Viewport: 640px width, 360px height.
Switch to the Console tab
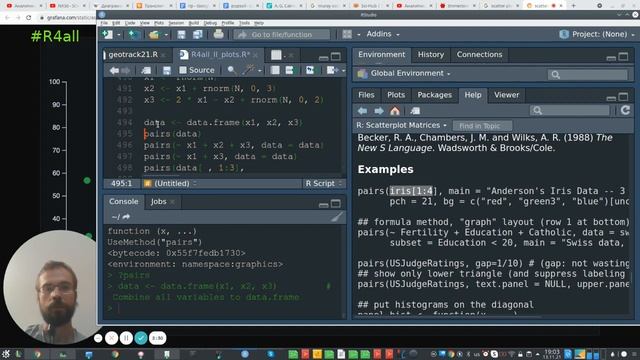pyautogui.click(x=123, y=202)
